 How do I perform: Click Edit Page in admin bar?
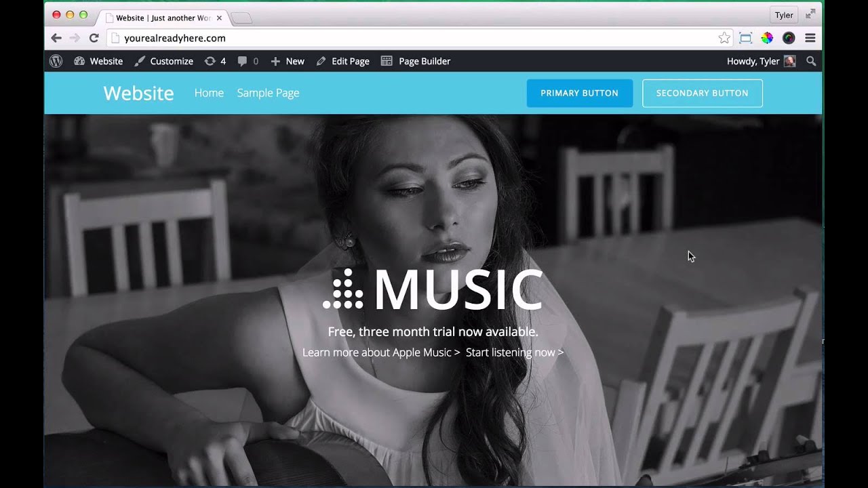342,61
